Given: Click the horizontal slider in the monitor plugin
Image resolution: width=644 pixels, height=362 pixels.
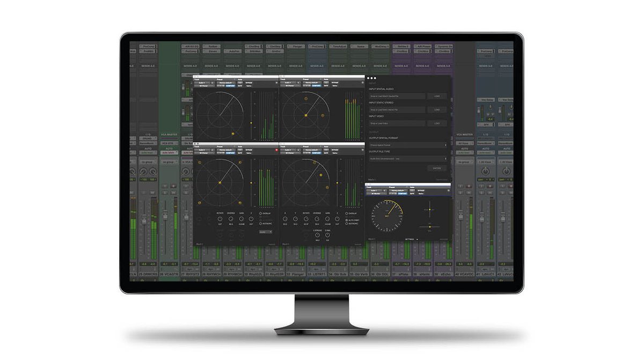Looking at the screenshot, I should point(430,226).
